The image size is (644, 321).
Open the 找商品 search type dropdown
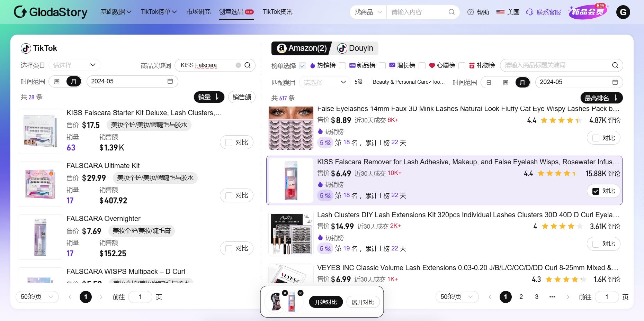click(368, 12)
